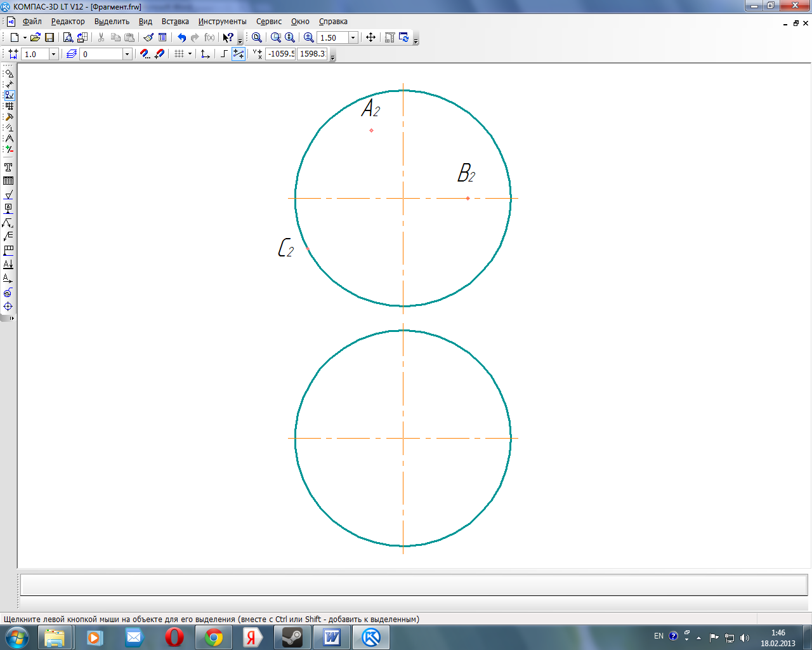Click the Save document icon

(x=49, y=37)
